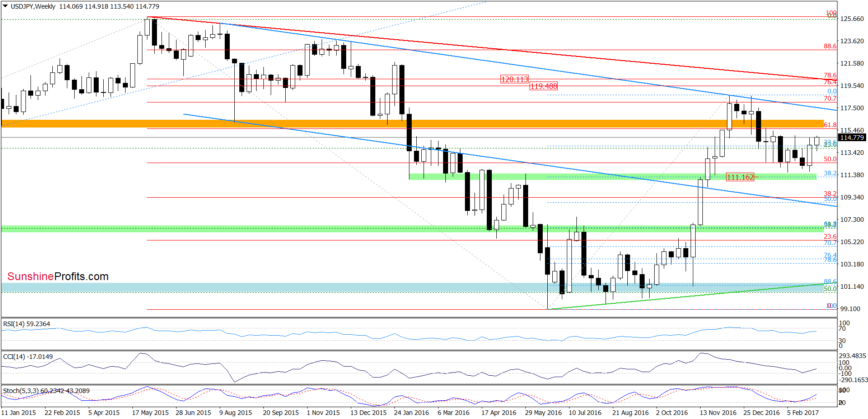Image resolution: width=868 pixels, height=419 pixels.
Task: Click the 107.300 price axis value
Action: 852,220
